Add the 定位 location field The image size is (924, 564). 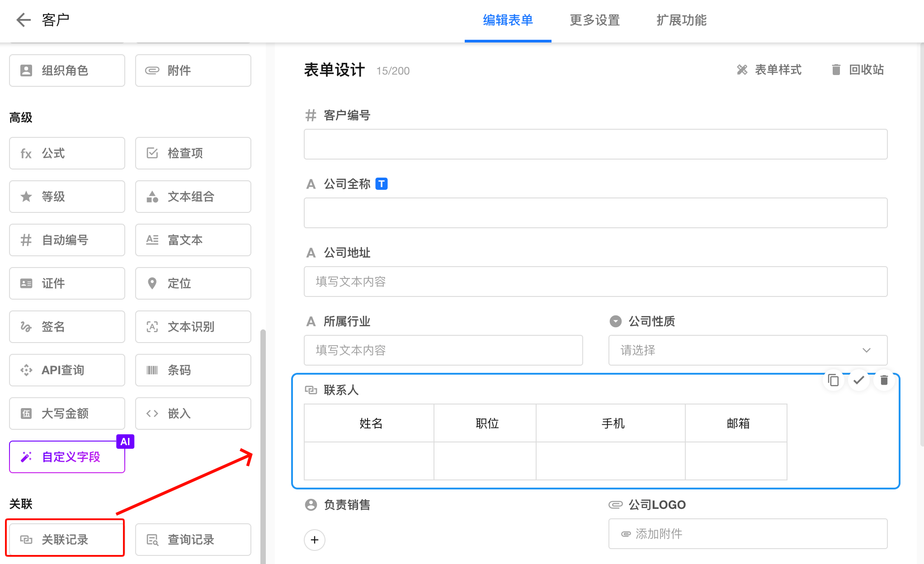tap(193, 283)
